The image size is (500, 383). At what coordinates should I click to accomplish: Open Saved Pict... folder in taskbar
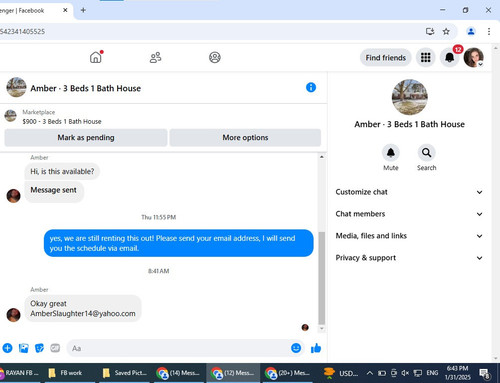click(125, 373)
